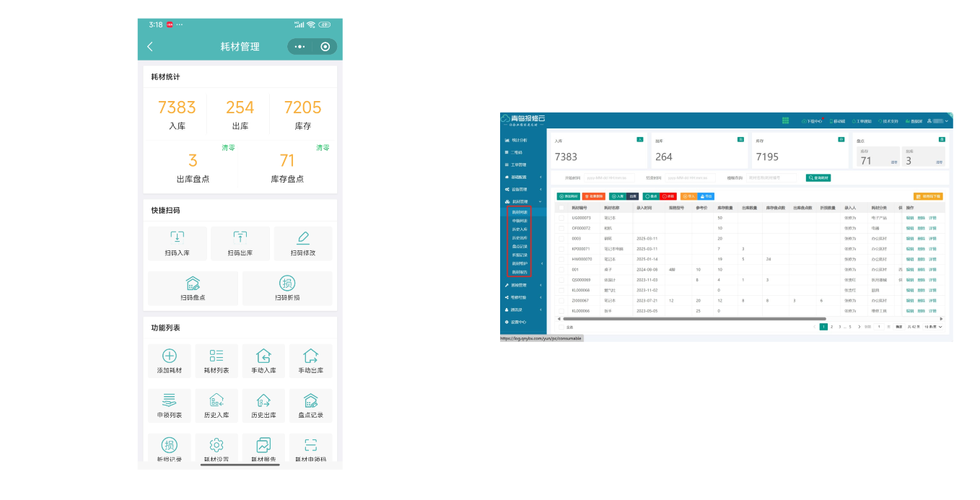The image size is (980, 500).
Task: Click the 开始时间 date input field
Action: tap(609, 177)
